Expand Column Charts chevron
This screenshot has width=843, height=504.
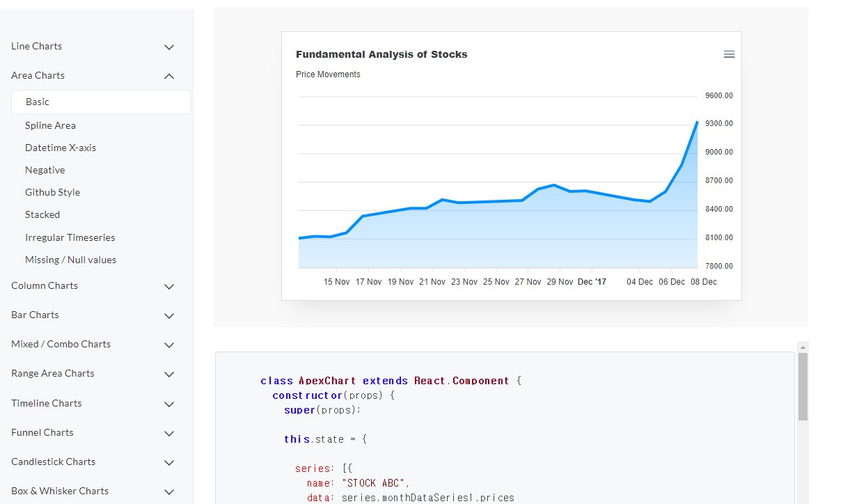click(169, 287)
